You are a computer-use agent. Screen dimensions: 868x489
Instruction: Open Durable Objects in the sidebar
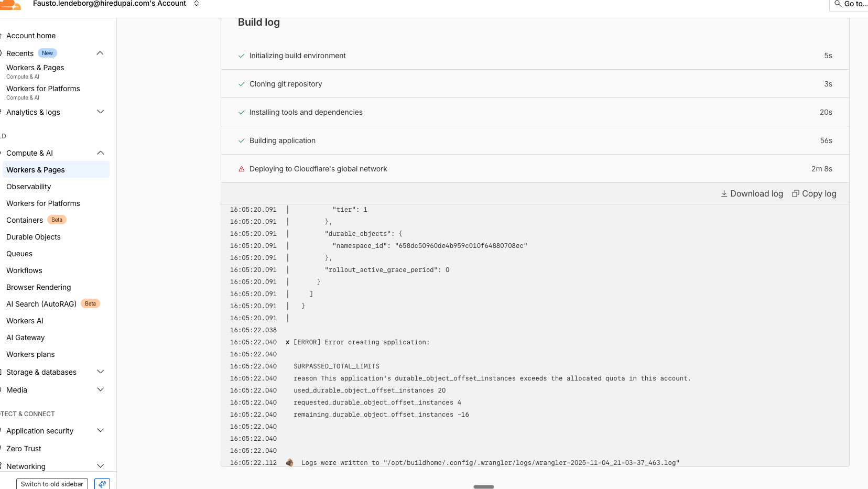point(34,237)
